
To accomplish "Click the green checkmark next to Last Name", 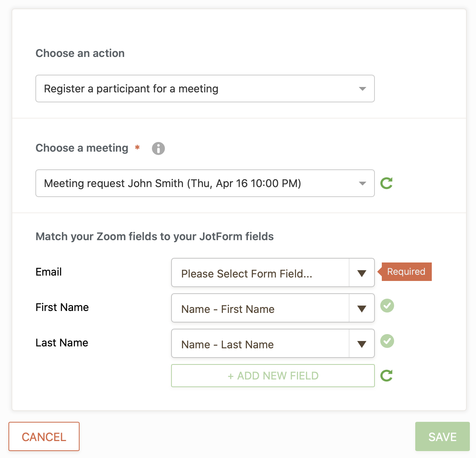I will [387, 341].
